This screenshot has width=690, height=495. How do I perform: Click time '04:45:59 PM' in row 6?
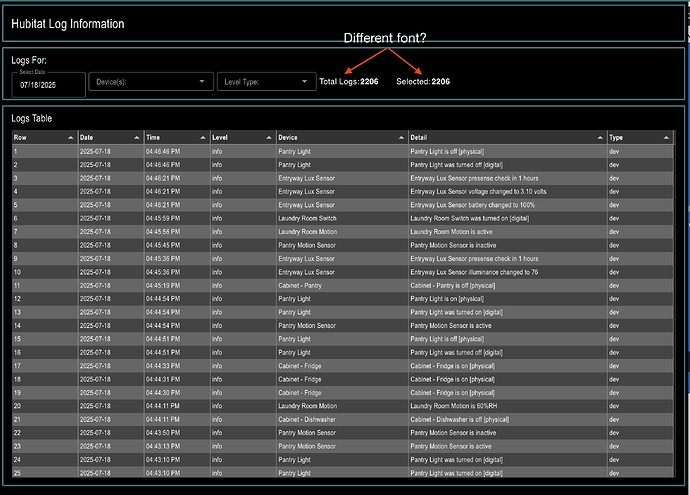point(163,219)
